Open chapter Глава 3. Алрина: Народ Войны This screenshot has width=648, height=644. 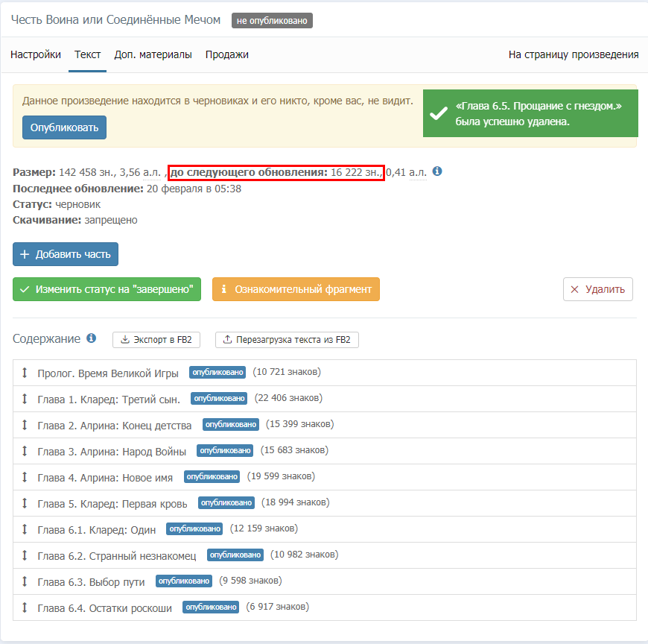click(112, 451)
